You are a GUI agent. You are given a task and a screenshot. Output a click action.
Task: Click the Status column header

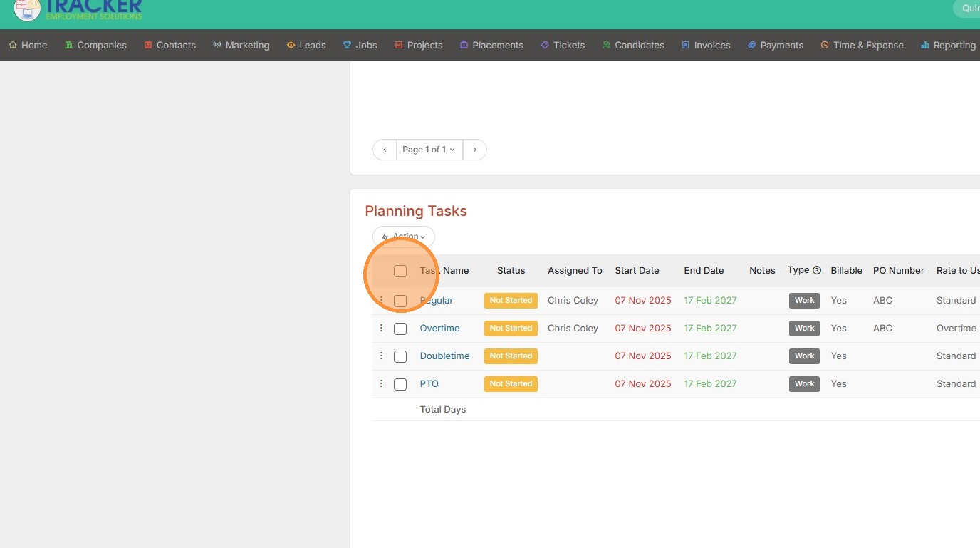pyautogui.click(x=511, y=270)
